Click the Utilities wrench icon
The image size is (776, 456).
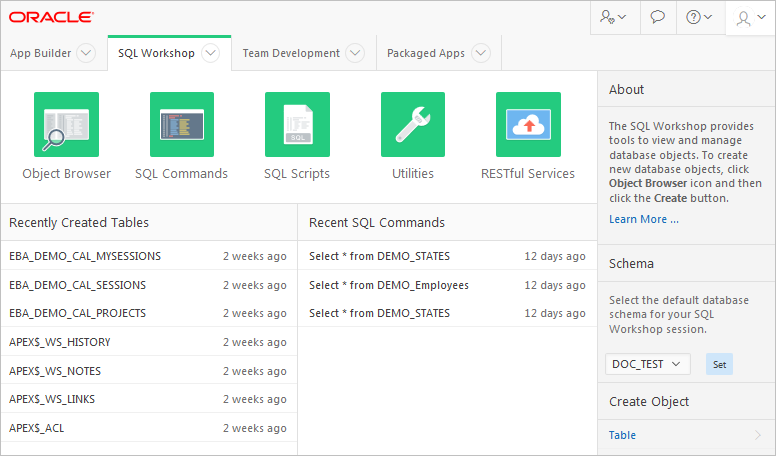[412, 125]
